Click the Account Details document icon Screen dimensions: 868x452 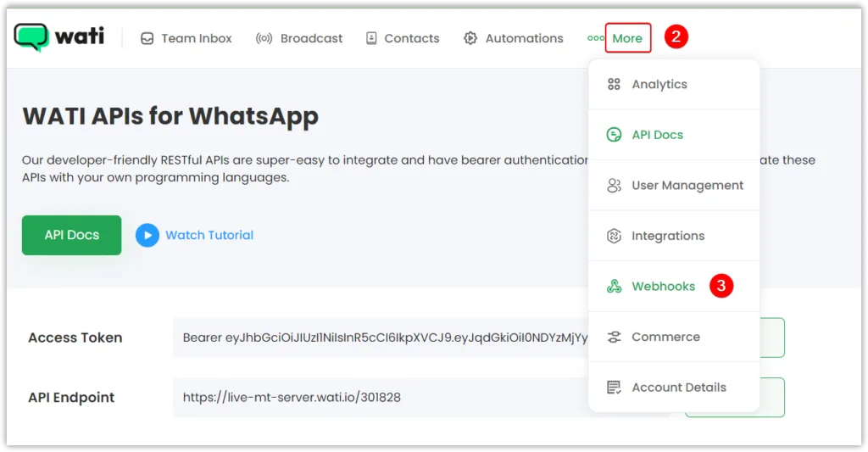[614, 388]
